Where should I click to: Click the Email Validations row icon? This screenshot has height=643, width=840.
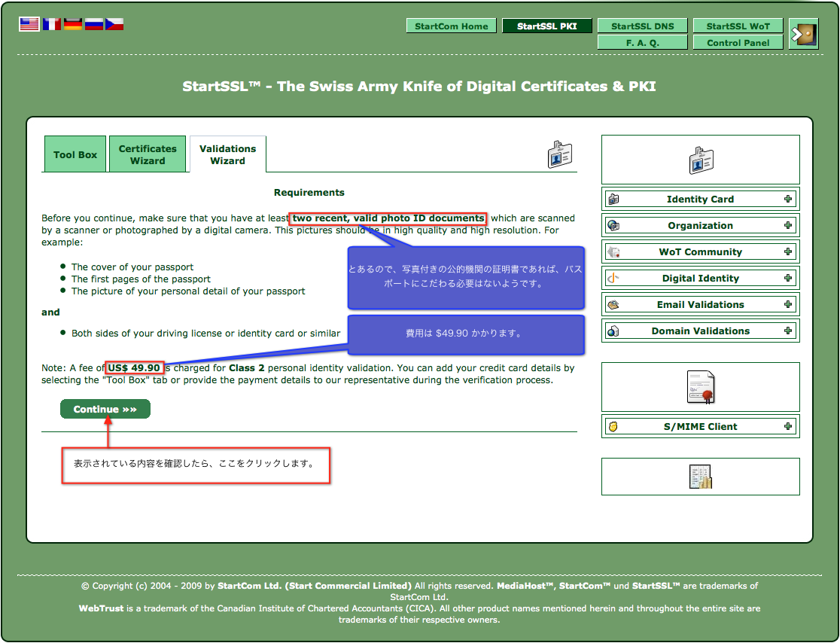[613, 304]
